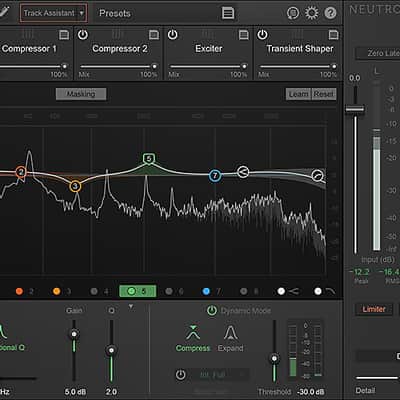Screen dimensions: 400x400
Task: Enable band 6 selector
Action: point(169,291)
